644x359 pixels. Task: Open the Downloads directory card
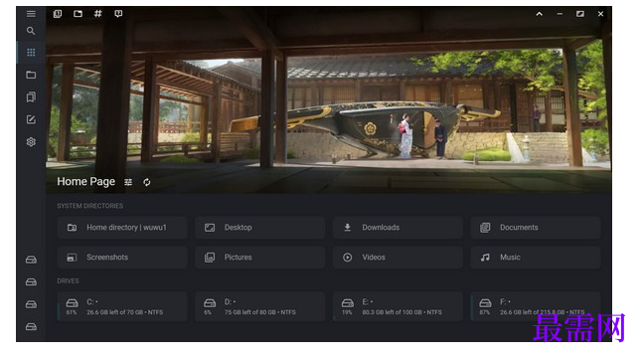point(398,228)
